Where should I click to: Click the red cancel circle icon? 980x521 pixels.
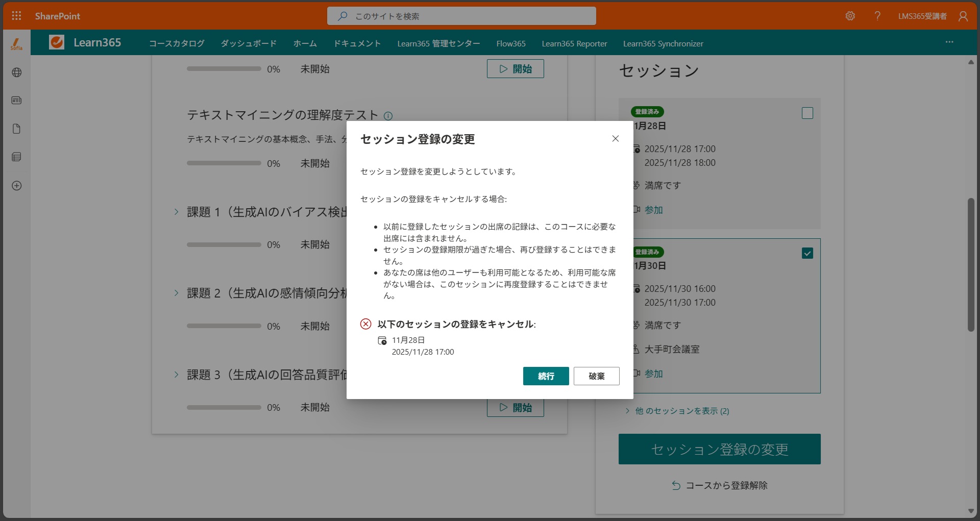365,324
